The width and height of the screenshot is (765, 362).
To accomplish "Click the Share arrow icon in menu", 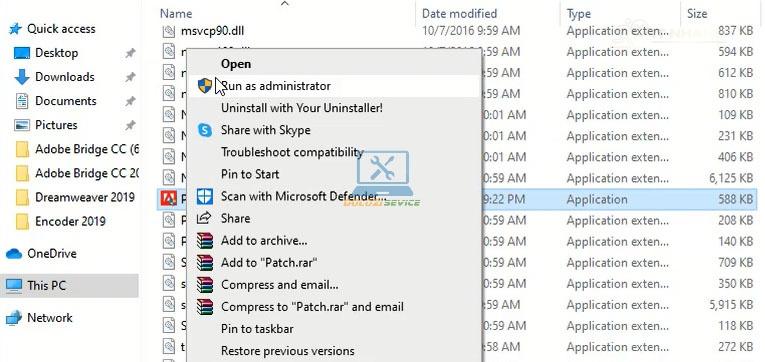I will pyautogui.click(x=204, y=218).
